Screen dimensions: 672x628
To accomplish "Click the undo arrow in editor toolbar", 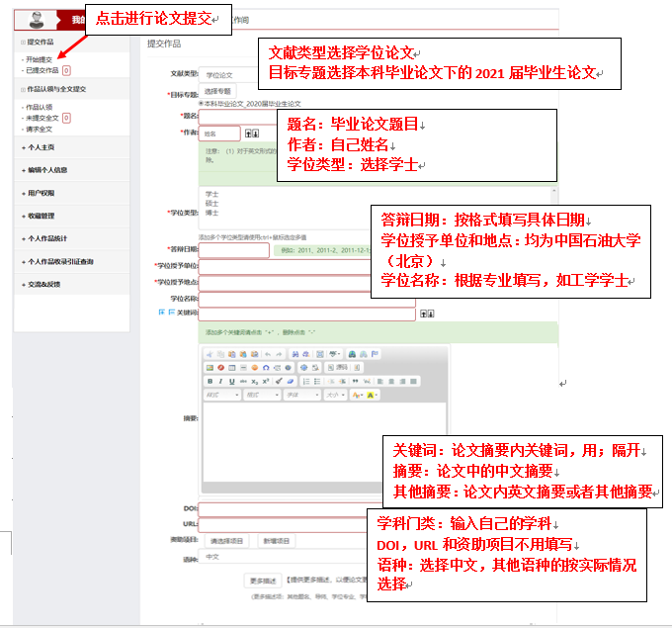I will [267, 354].
